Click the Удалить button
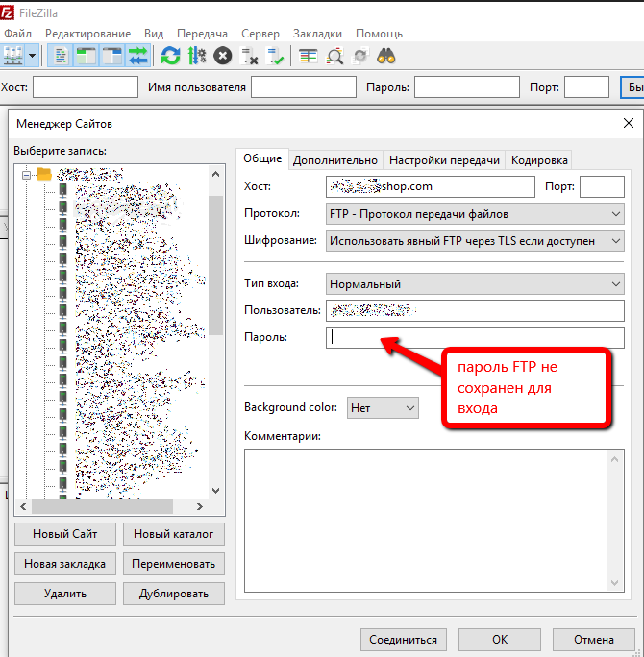 [65, 594]
